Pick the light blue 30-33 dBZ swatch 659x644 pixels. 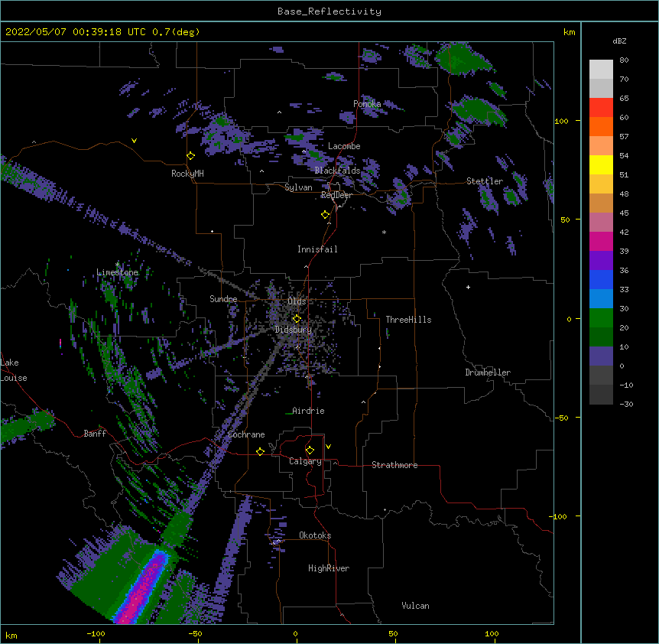(x=601, y=299)
